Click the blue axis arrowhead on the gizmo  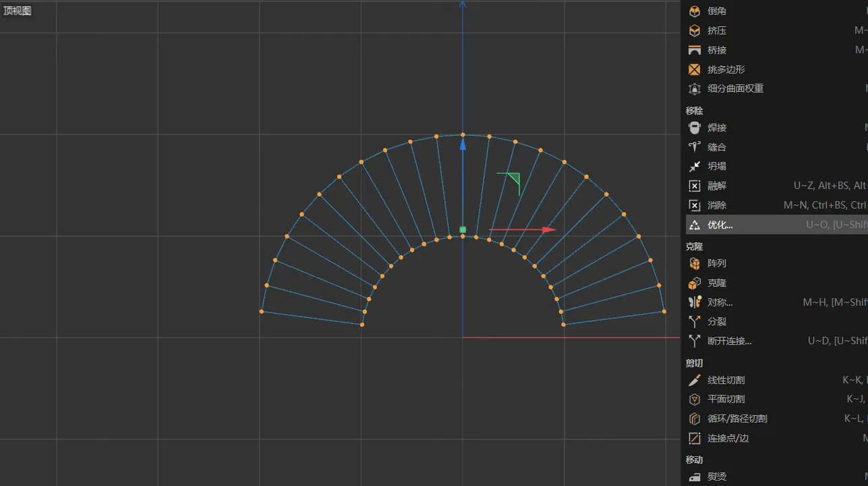point(463,144)
